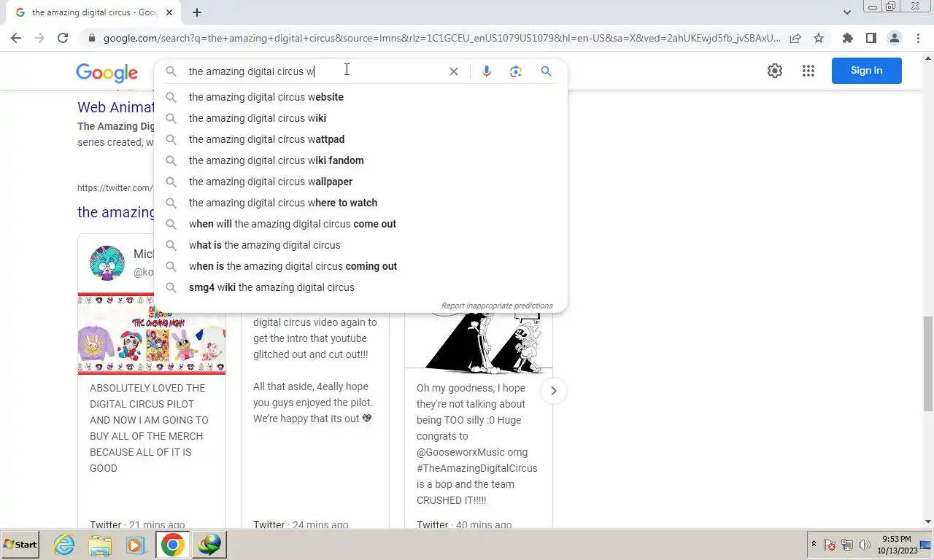
Task: Pick 'what is the amazing digital circus'
Action: point(360,245)
